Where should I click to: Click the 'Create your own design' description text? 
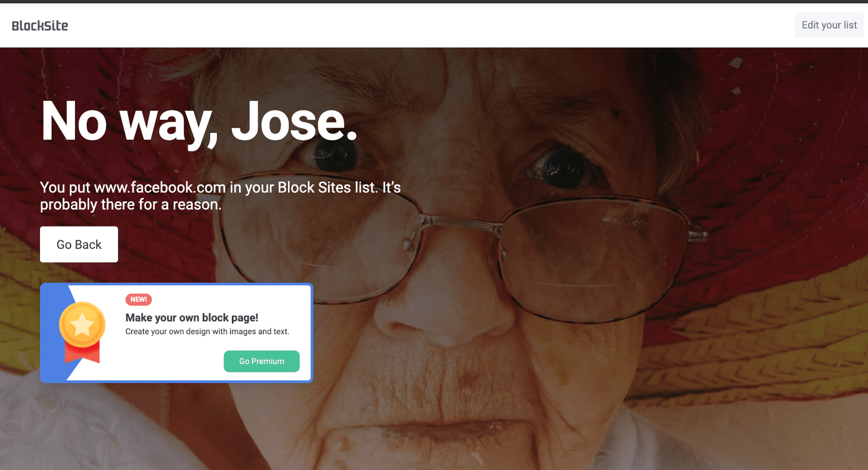pyautogui.click(x=207, y=332)
